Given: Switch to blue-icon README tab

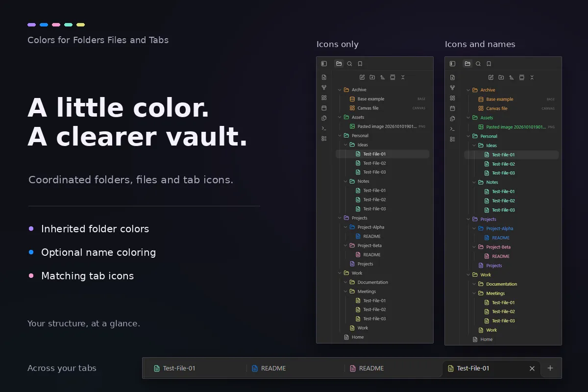Looking at the screenshot, I should 296,368.
